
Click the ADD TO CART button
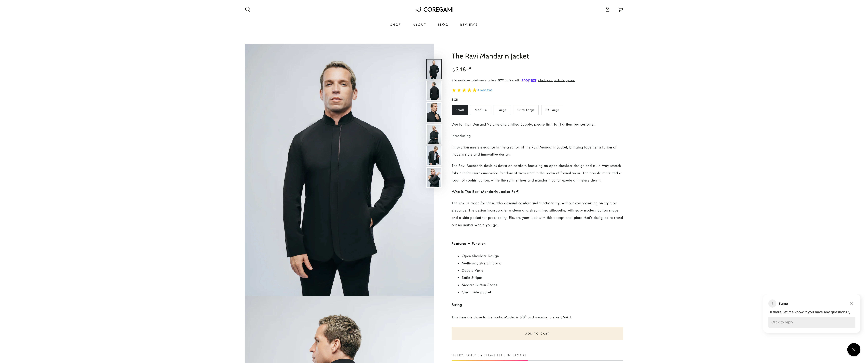point(537,333)
